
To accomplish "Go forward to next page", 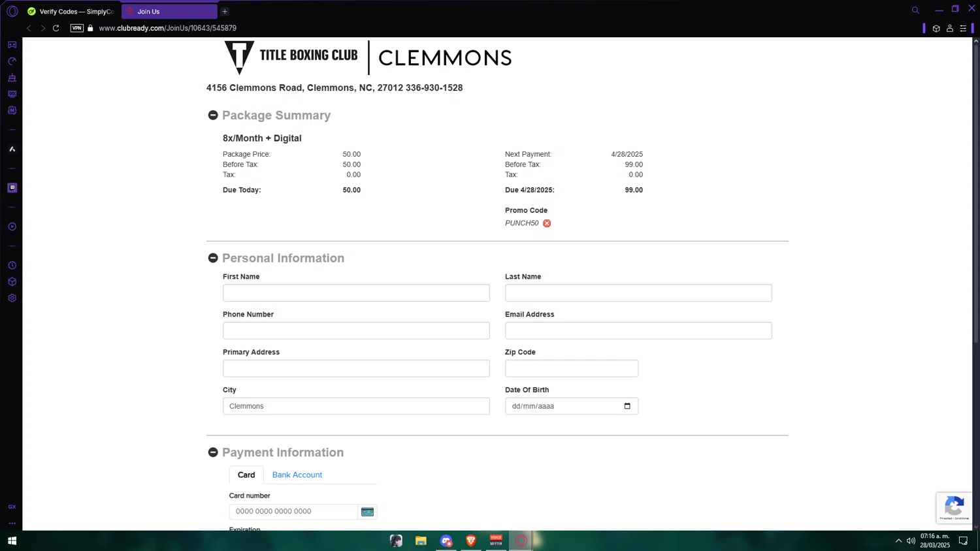I will (x=42, y=28).
